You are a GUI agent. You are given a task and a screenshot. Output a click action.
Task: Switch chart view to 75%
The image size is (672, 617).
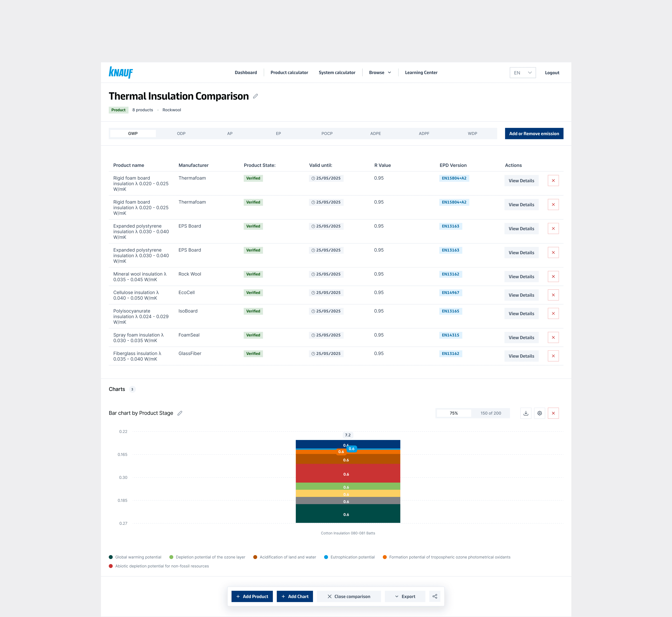pyautogui.click(x=454, y=413)
